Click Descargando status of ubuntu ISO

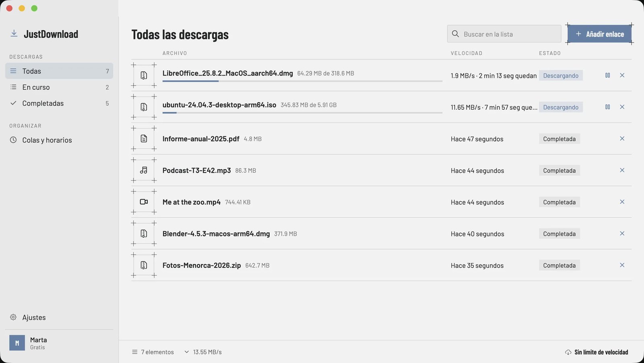[x=561, y=107]
